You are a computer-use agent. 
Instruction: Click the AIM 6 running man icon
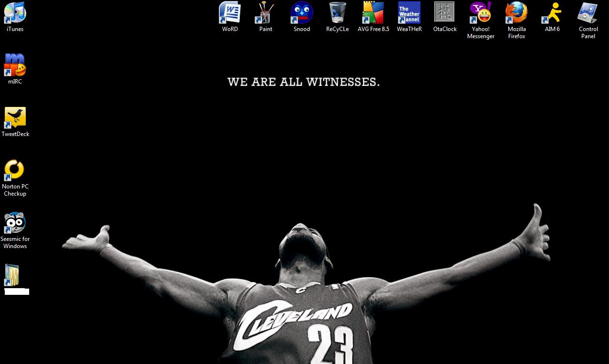click(x=552, y=13)
